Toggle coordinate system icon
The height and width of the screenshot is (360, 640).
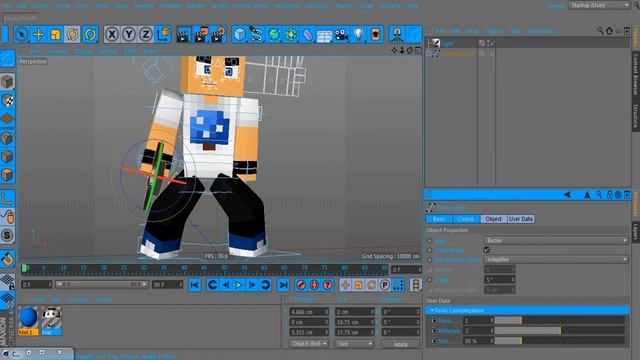point(163,34)
